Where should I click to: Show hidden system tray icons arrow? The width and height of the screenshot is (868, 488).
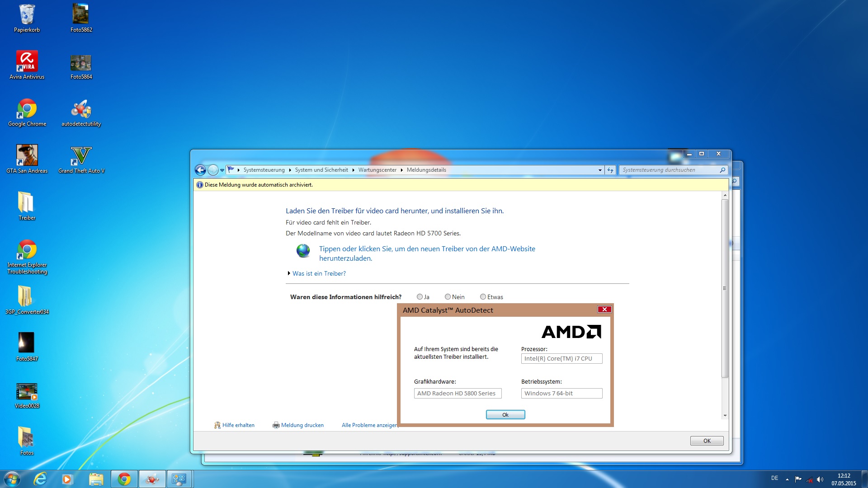point(787,479)
